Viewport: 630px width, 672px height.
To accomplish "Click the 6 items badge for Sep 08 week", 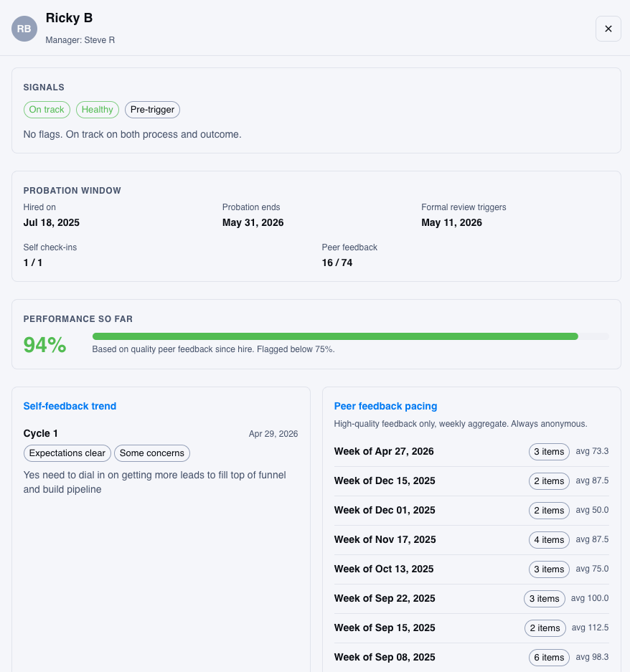I will 549,658.
